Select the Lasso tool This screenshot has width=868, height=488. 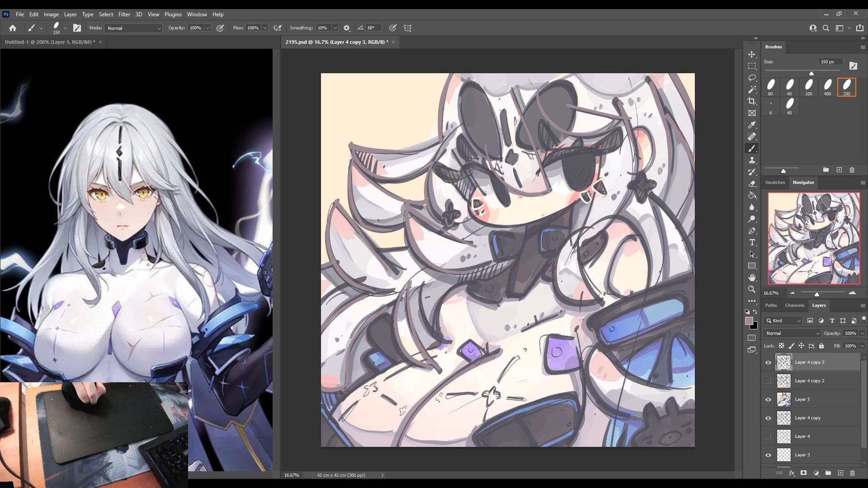click(x=752, y=78)
